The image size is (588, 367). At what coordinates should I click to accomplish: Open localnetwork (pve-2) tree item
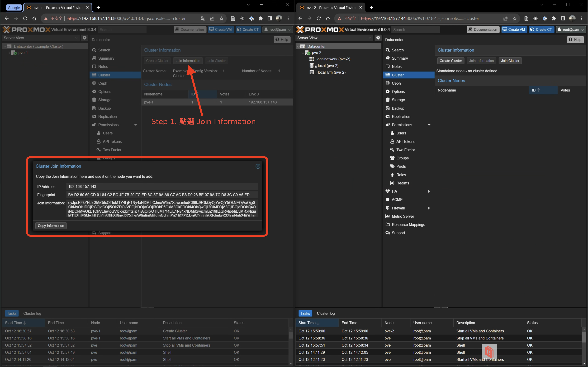(333, 59)
